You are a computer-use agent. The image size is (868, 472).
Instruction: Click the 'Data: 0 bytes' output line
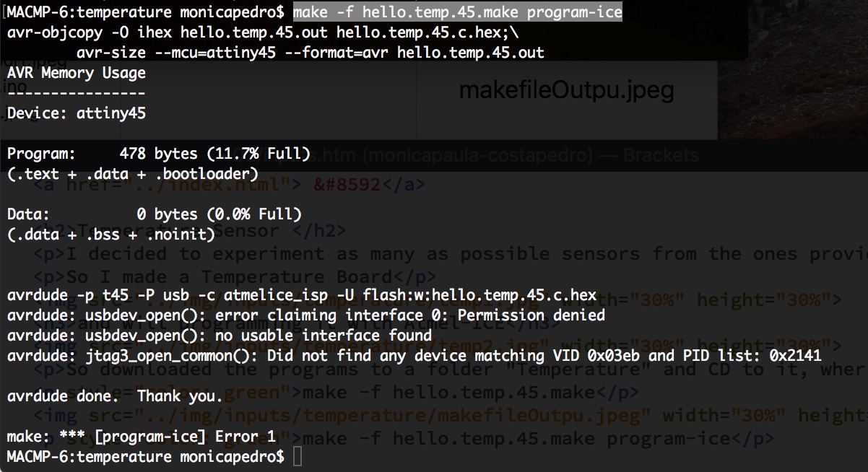point(154,214)
